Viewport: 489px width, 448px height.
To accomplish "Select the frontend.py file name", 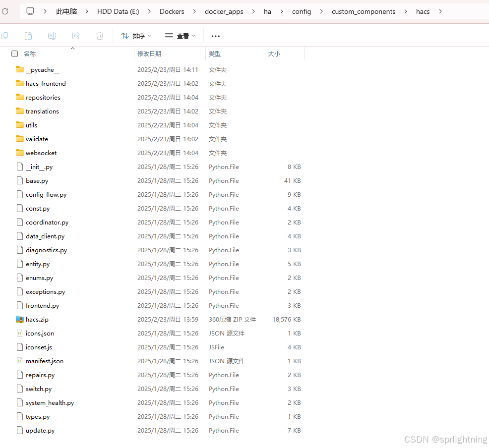I will tap(43, 306).
